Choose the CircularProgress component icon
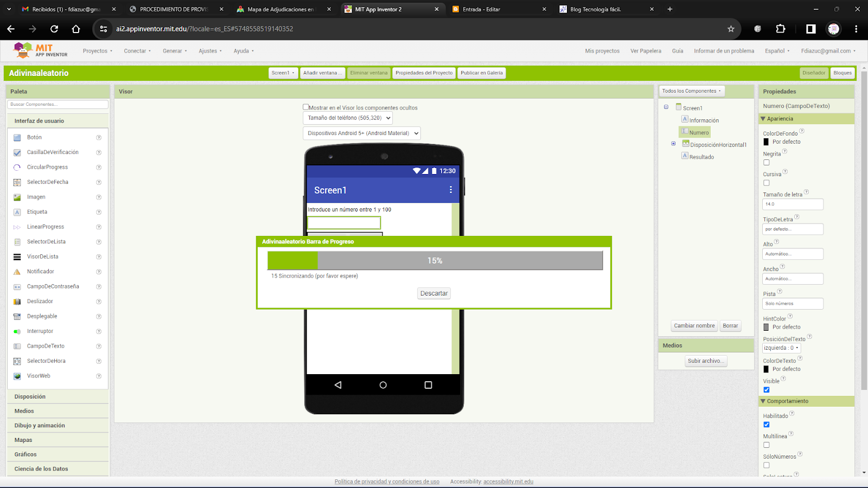The image size is (868, 488). tap(17, 168)
